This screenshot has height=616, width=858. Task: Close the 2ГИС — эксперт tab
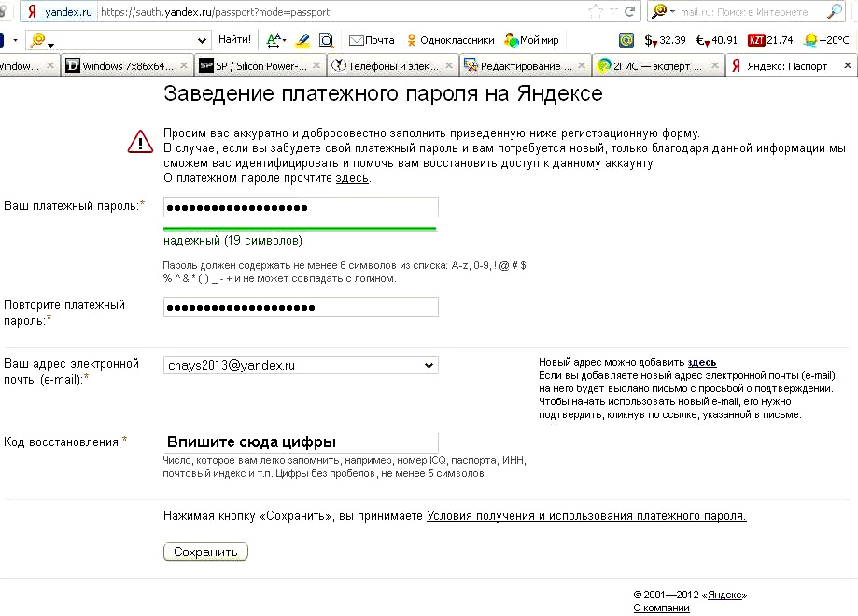pos(714,65)
